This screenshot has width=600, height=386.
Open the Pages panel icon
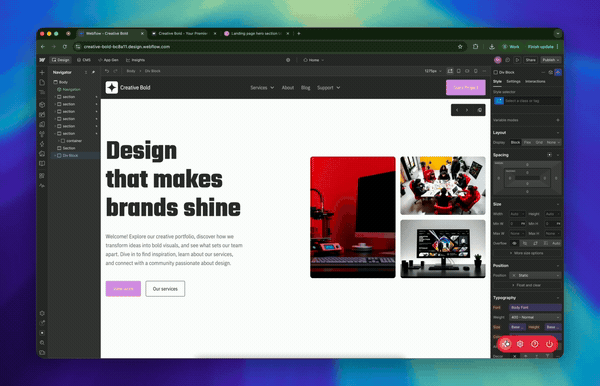click(42, 82)
